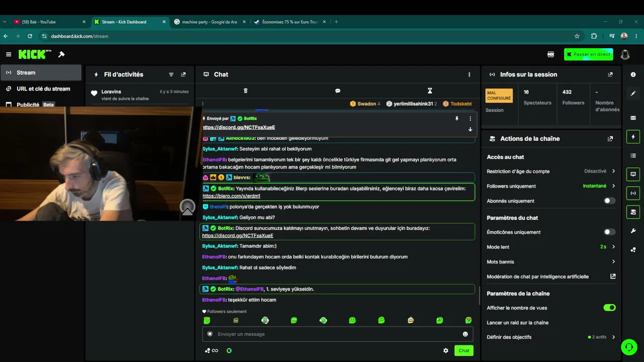Click the hammer moderation icon beside the Kick logo
The width and height of the screenshot is (644, 362).
(x=61, y=54)
